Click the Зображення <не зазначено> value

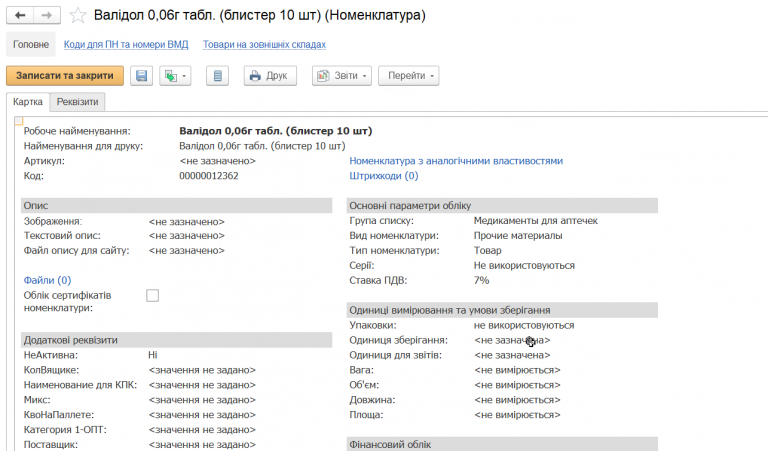(187, 222)
